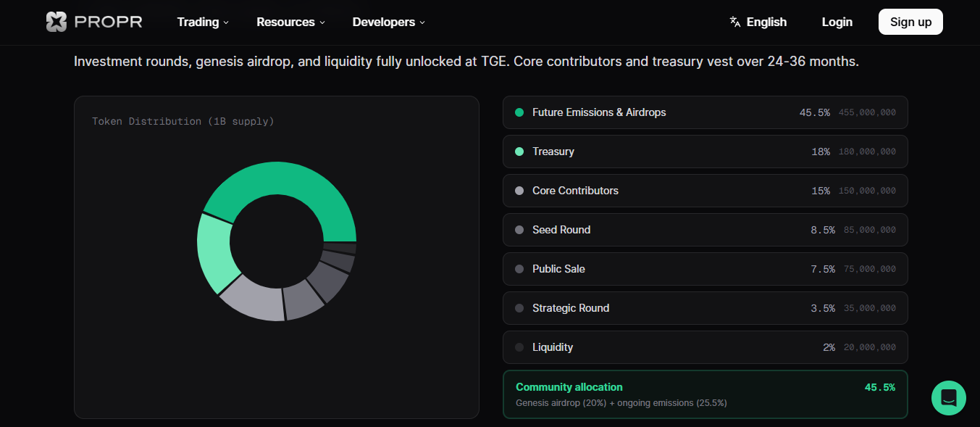Click the Public Sale legend dot
Image resolution: width=980 pixels, height=427 pixels.
tap(519, 269)
